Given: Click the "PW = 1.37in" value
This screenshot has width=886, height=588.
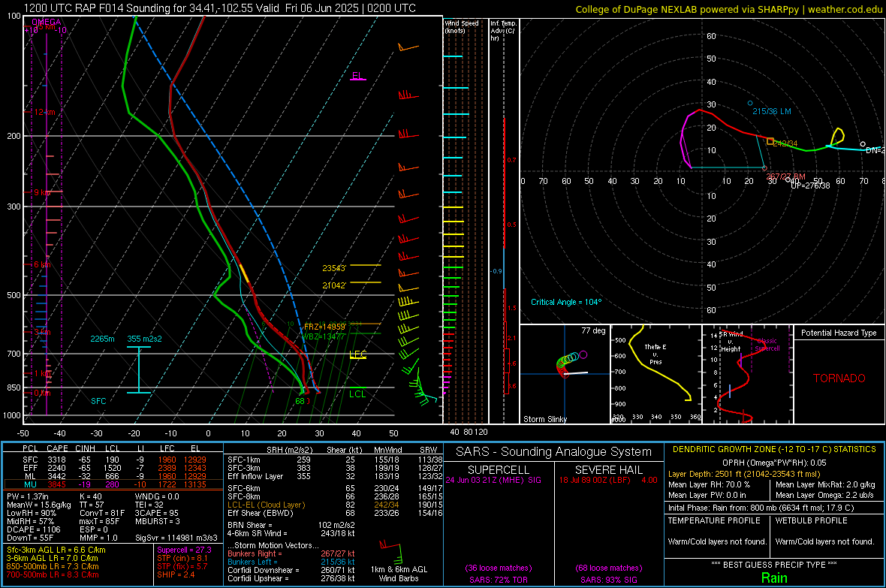Looking at the screenshot, I should 28,496.
